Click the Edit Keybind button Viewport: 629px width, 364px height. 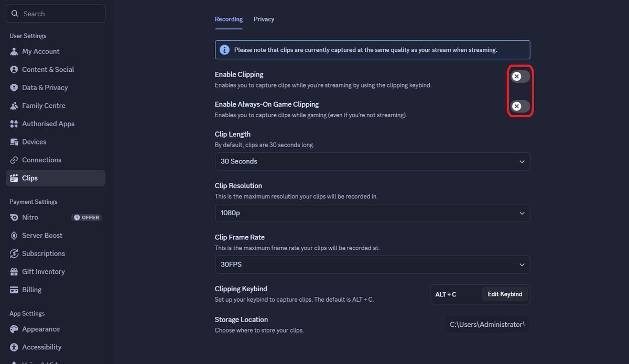point(505,294)
